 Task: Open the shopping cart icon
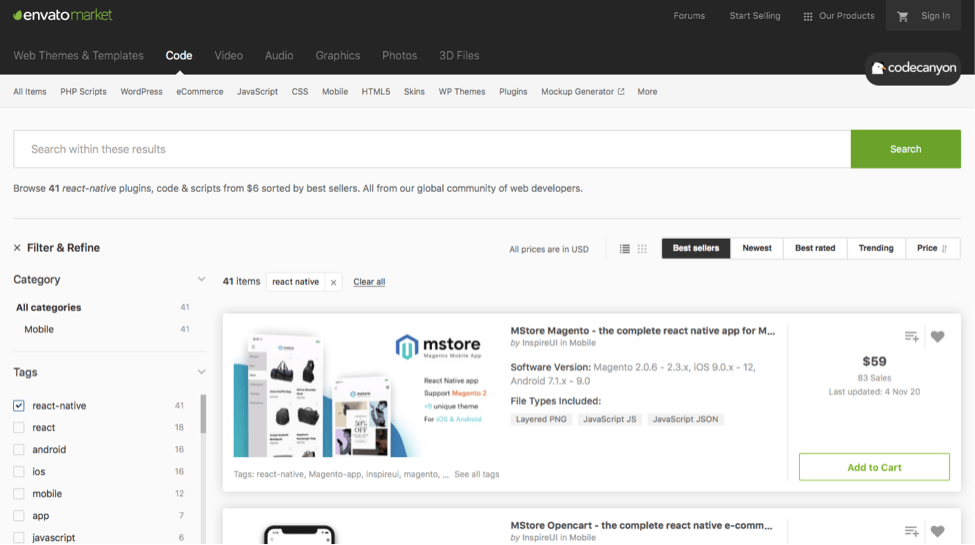(903, 16)
